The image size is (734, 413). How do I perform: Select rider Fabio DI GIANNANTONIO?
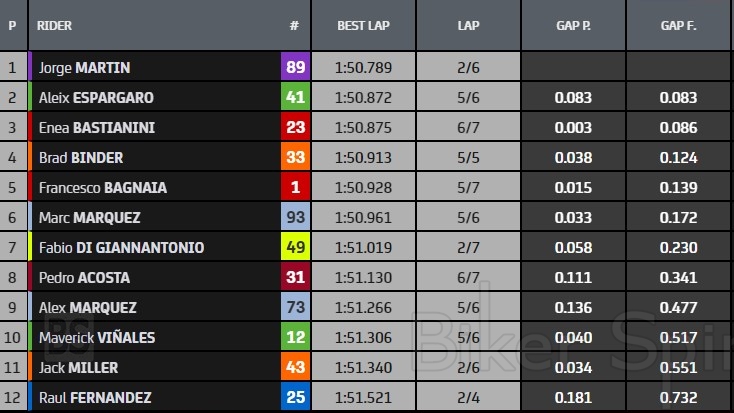tap(121, 248)
